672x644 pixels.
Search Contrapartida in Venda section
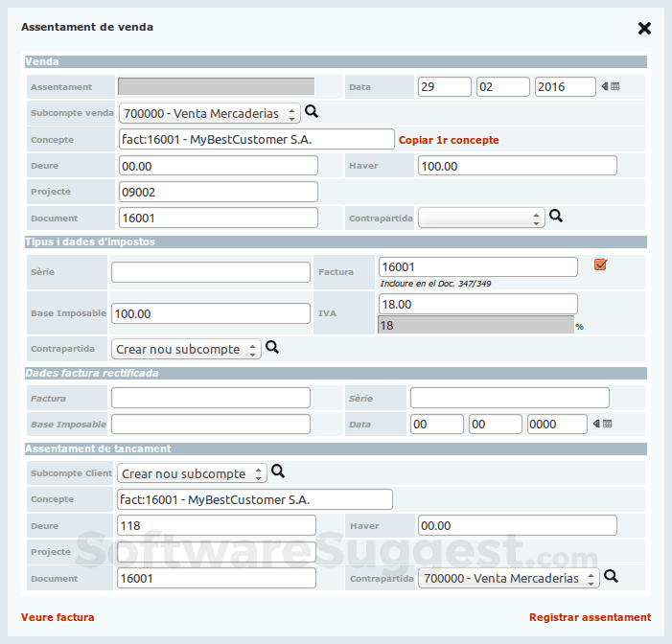coord(556,216)
